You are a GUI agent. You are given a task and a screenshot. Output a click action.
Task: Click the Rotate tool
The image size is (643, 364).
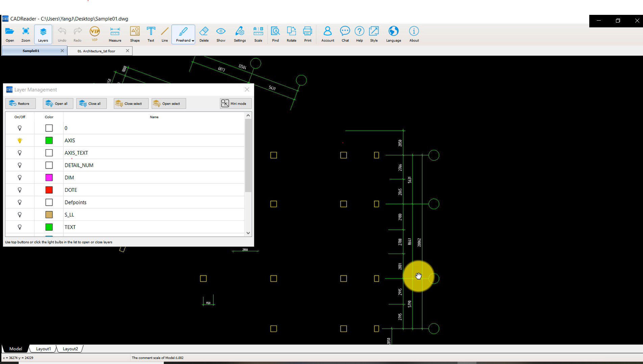click(x=291, y=34)
